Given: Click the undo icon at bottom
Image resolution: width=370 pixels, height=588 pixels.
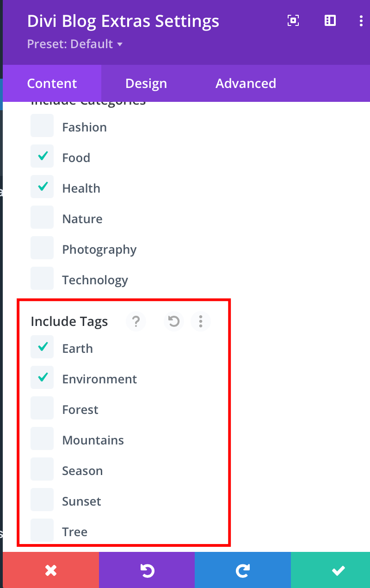Looking at the screenshot, I should 147,570.
